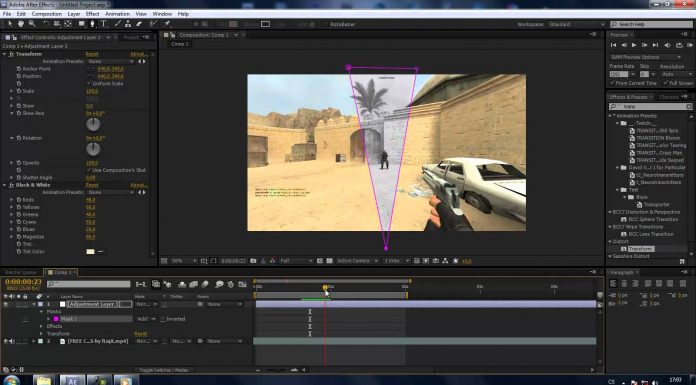Enable Motion Blur switch in timeline
The image size is (696, 385).
205,284
